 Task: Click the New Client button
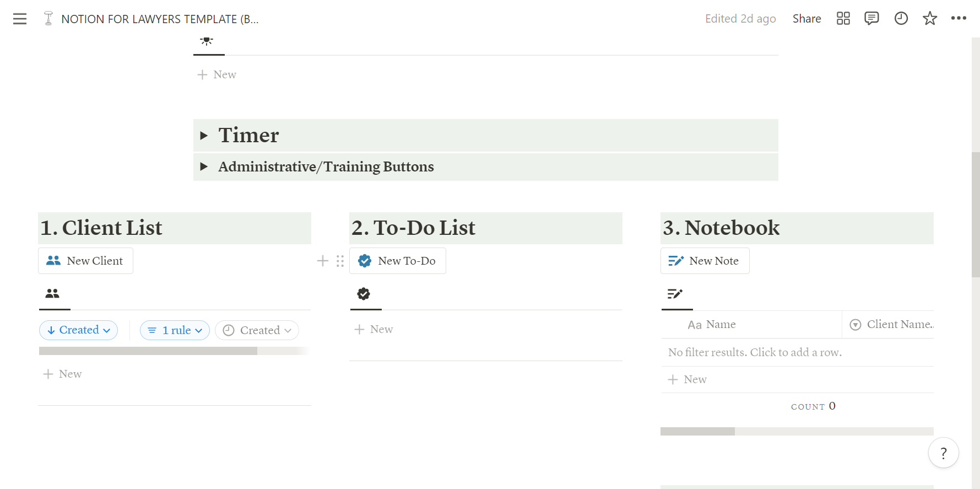point(85,261)
